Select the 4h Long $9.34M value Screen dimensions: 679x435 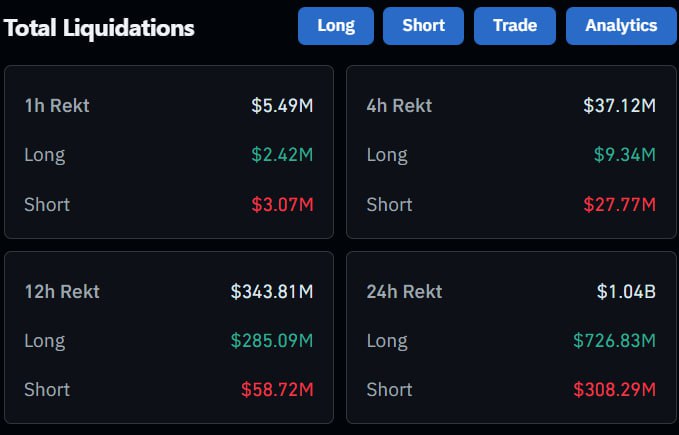624,155
